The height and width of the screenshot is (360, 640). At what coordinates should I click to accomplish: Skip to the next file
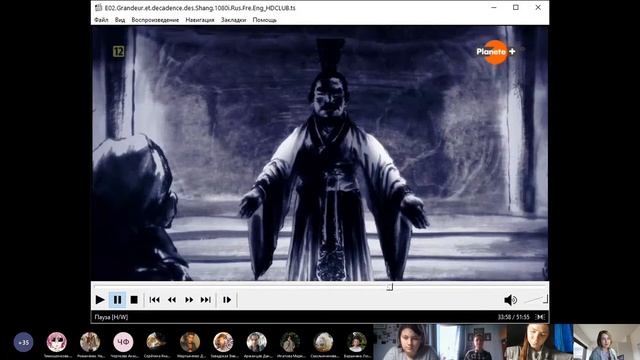(x=206, y=300)
